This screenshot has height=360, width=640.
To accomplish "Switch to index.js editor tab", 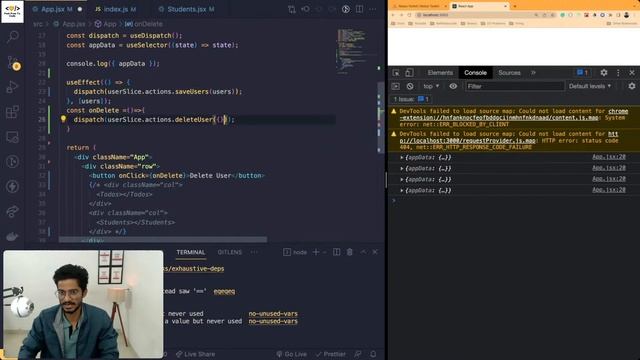I will pyautogui.click(x=116, y=9).
